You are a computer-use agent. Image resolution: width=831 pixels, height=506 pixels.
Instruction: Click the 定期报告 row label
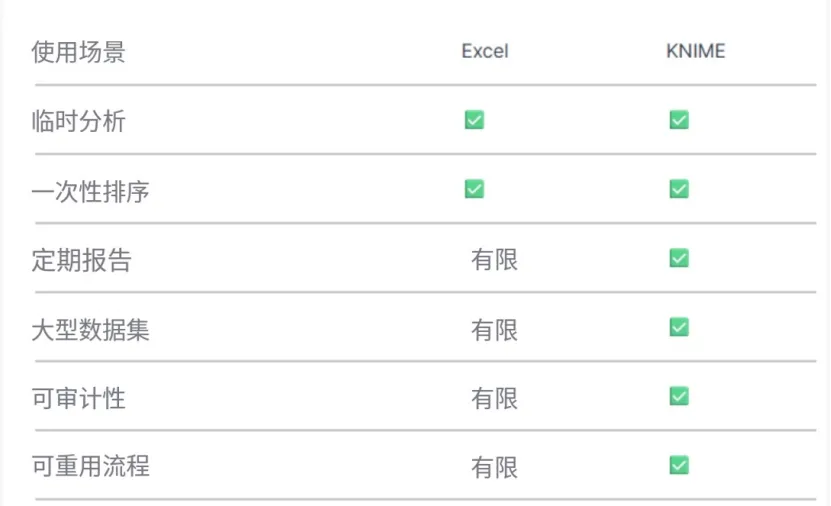click(82, 260)
